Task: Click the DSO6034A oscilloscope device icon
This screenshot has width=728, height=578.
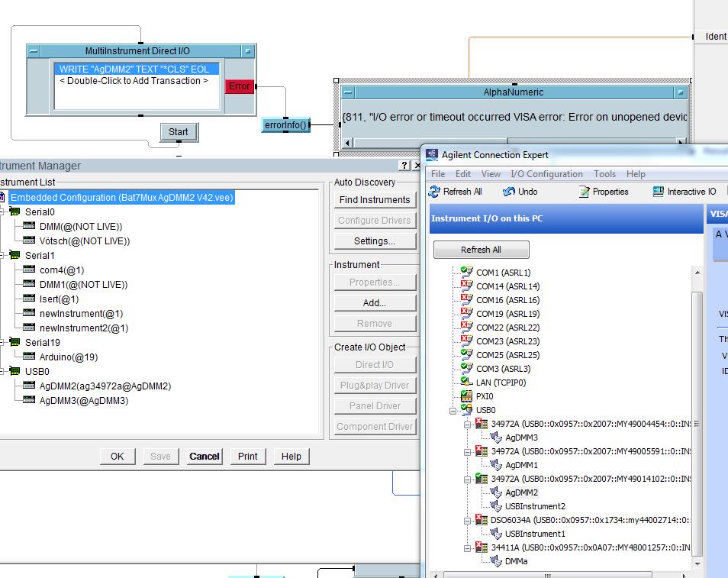Action: [482, 520]
